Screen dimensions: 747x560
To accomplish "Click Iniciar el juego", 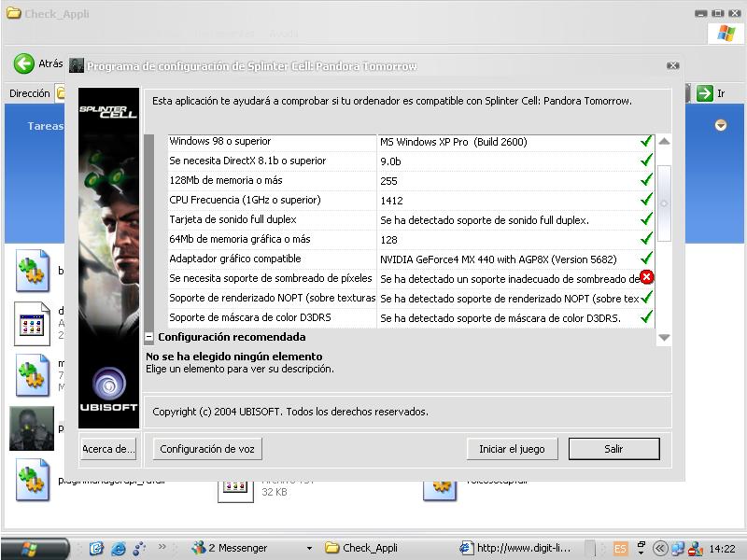I will (x=512, y=449).
